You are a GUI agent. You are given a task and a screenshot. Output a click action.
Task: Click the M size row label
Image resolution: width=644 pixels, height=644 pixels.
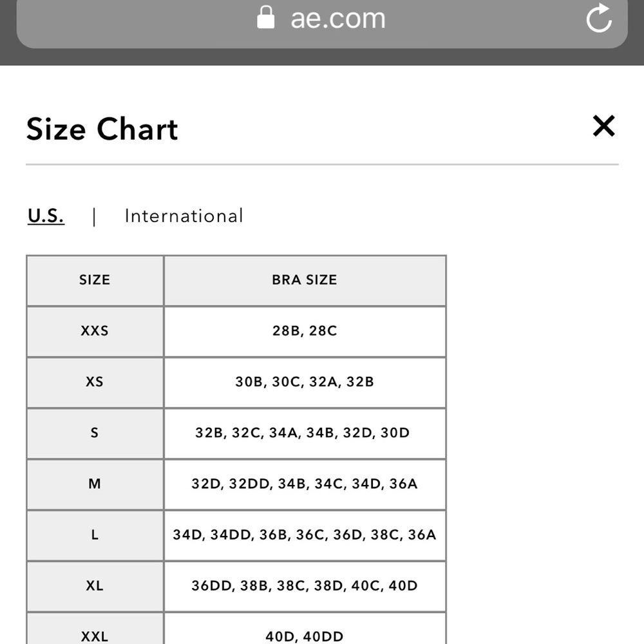95,484
